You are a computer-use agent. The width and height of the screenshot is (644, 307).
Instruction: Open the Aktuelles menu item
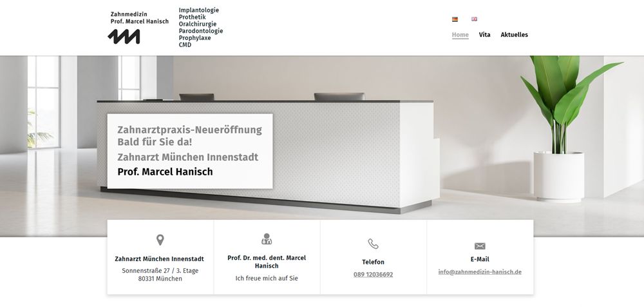coord(514,35)
